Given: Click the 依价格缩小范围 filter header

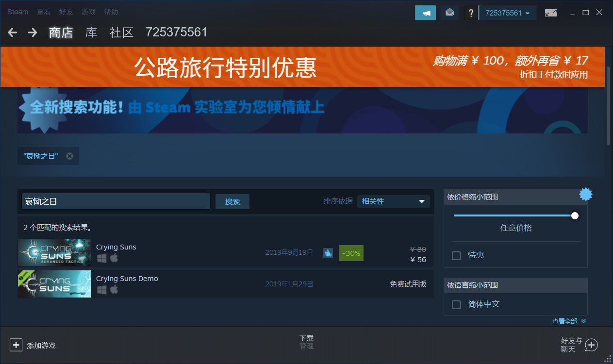Looking at the screenshot, I should (515, 197).
